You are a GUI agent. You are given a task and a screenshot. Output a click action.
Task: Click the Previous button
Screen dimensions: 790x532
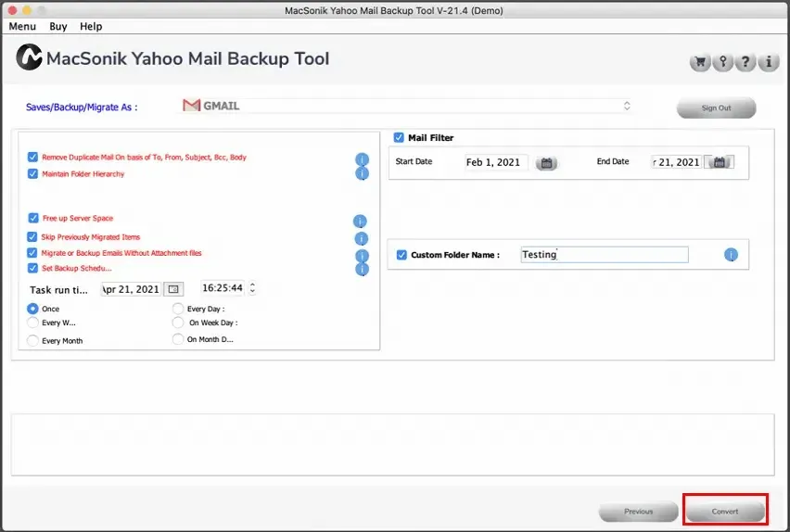click(x=638, y=512)
